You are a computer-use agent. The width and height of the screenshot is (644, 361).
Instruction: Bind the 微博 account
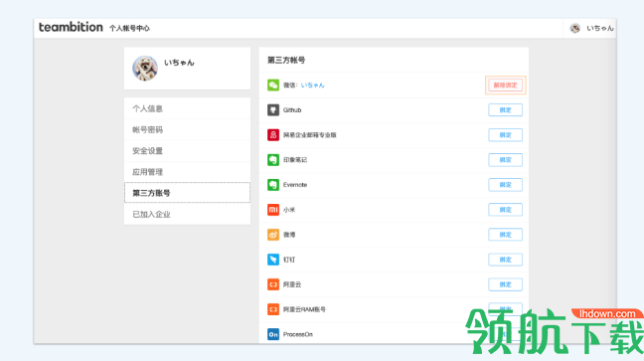pyautogui.click(x=505, y=235)
